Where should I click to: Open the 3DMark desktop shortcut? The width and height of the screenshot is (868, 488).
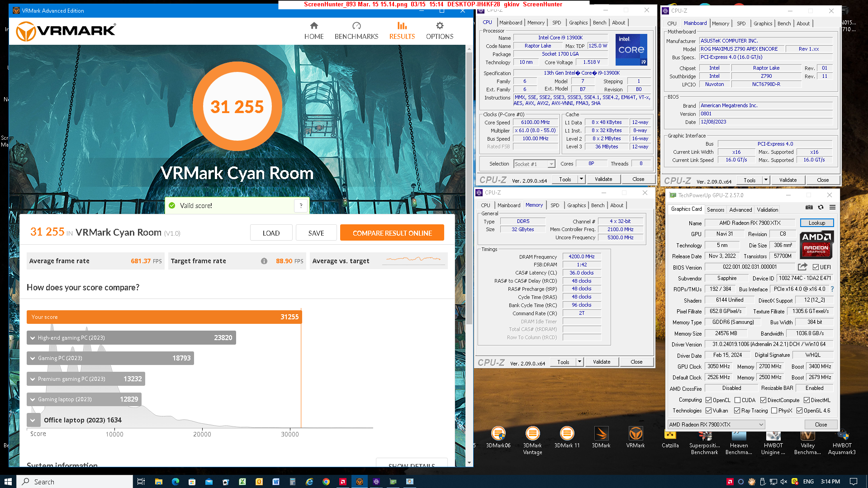(601, 437)
